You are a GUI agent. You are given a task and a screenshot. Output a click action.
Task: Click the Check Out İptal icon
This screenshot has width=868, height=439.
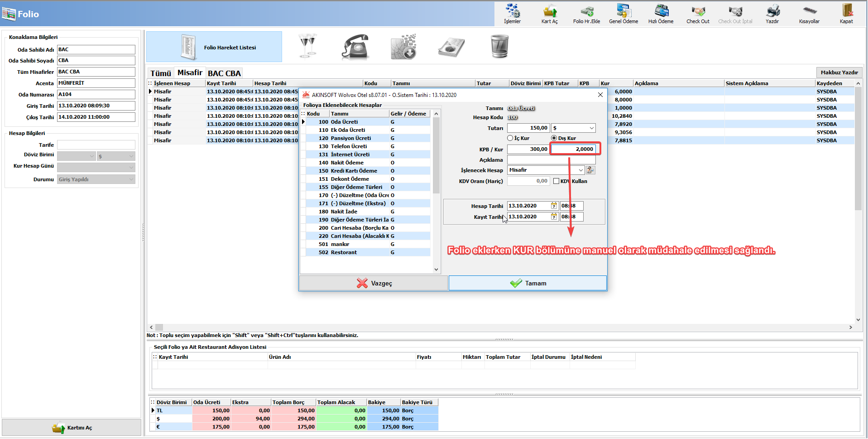[735, 14]
